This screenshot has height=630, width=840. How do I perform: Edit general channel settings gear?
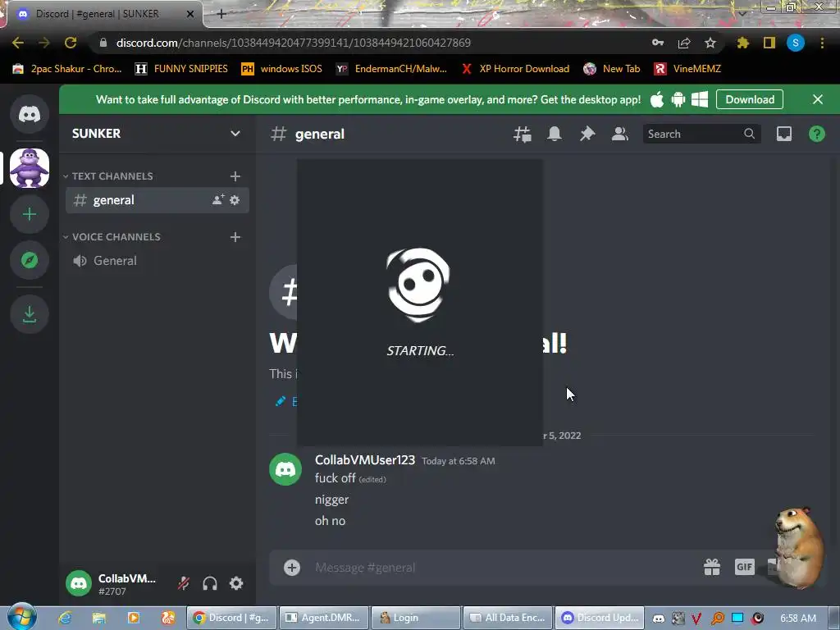(x=235, y=200)
